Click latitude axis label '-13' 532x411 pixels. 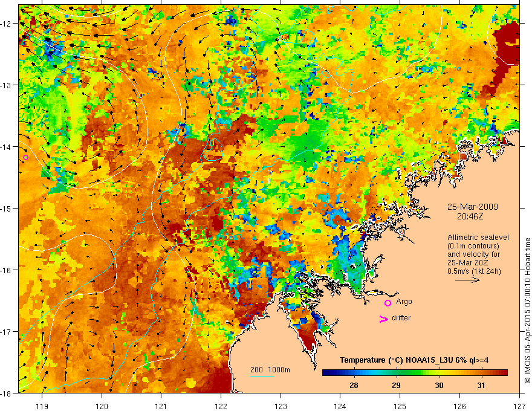click(x=7, y=85)
